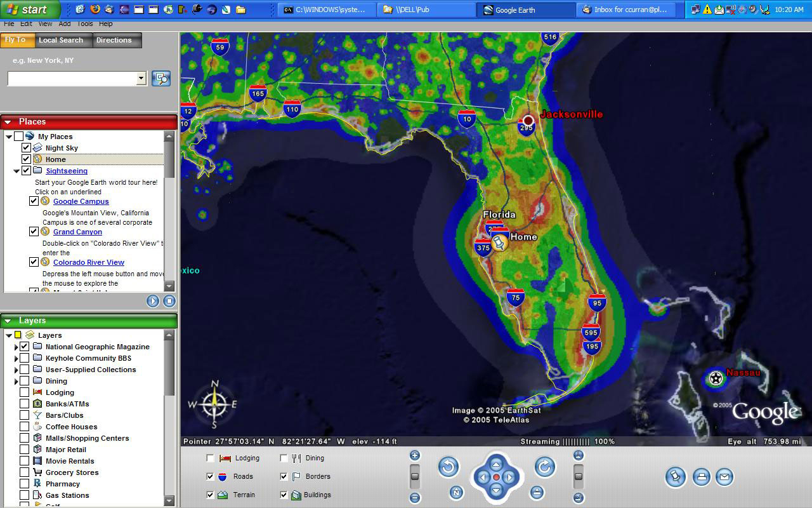Viewport: 812px width, 508px height.
Task: Uncheck the Night Sky overlay checkbox
Action: [26, 148]
